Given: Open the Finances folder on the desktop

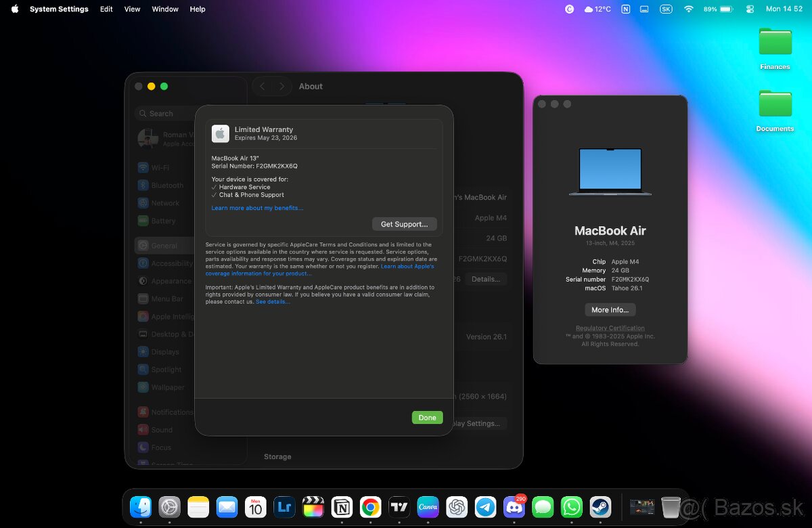Looking at the screenshot, I should [x=775, y=49].
